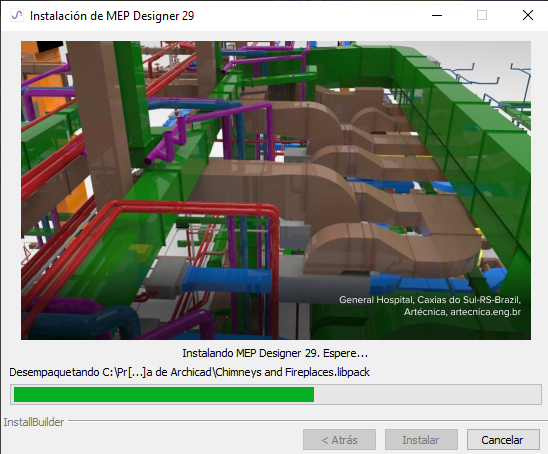Click the disabled Atrás button
Screen dimensions: 548x454
(x=339, y=440)
